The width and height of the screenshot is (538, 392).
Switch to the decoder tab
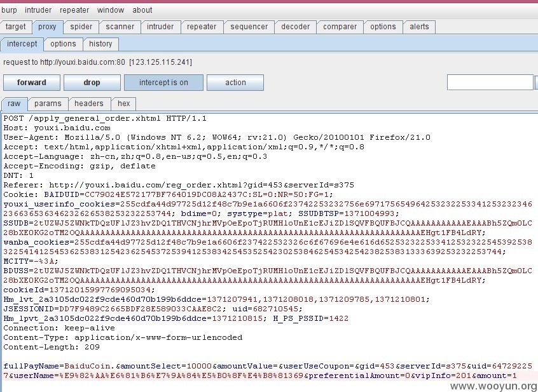point(296,27)
